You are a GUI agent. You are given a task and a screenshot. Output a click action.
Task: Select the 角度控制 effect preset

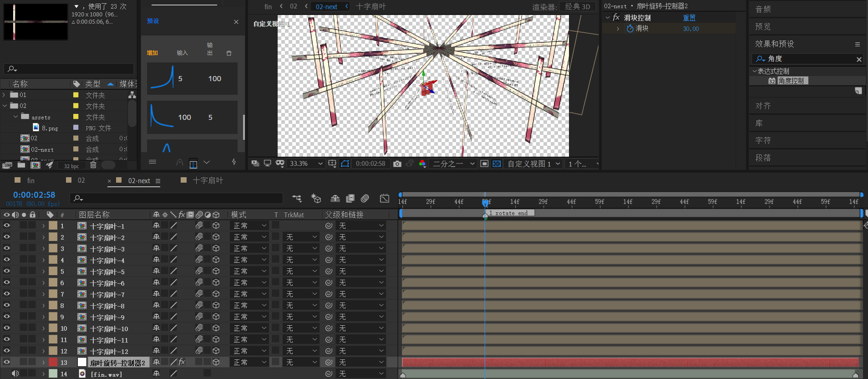(791, 81)
